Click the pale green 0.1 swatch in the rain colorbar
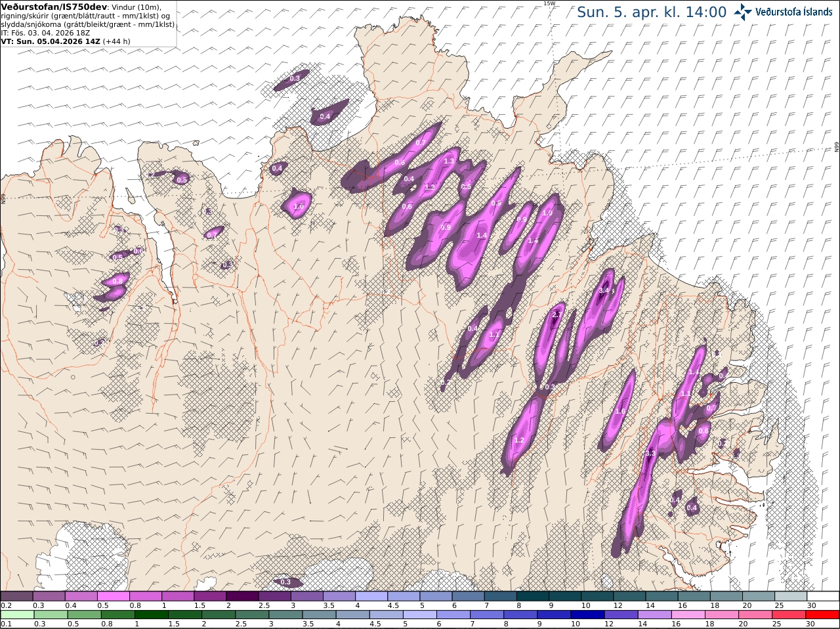The width and height of the screenshot is (840, 629). [x=16, y=615]
